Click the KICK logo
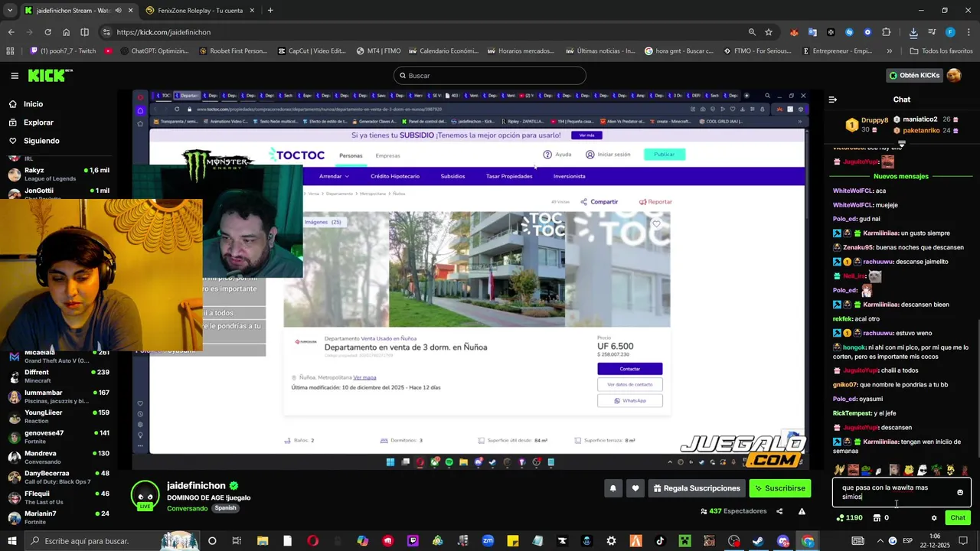The height and width of the screenshot is (551, 980). tap(50, 75)
